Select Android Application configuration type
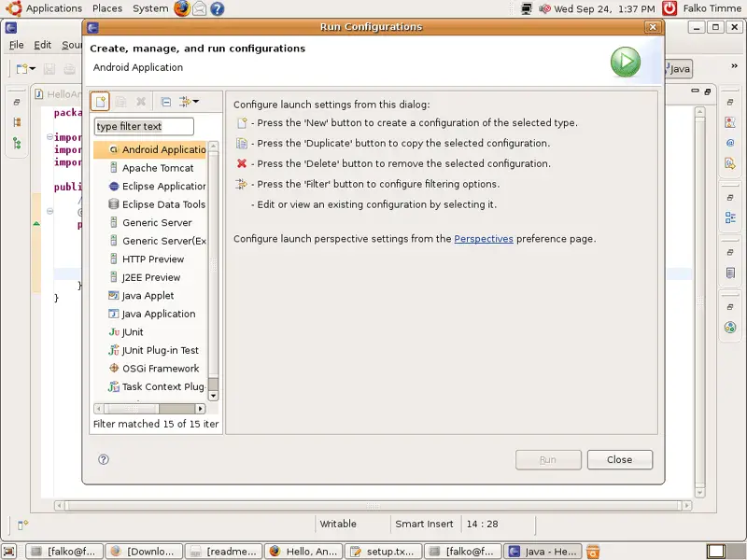 tap(150, 149)
